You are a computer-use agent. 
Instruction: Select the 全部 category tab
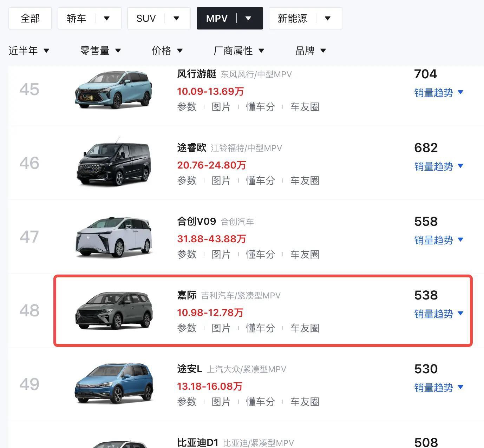point(30,18)
